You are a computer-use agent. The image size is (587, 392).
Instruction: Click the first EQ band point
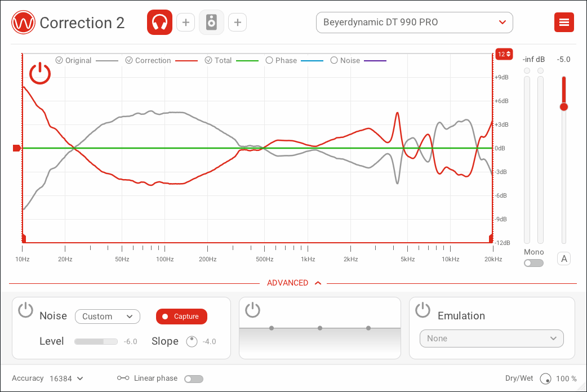(x=272, y=328)
